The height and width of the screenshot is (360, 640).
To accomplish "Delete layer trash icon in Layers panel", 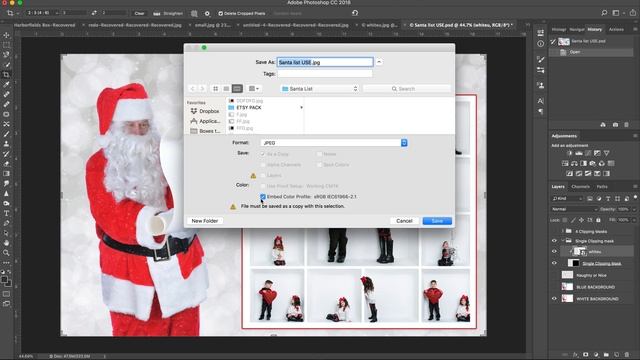I will click(627, 355).
